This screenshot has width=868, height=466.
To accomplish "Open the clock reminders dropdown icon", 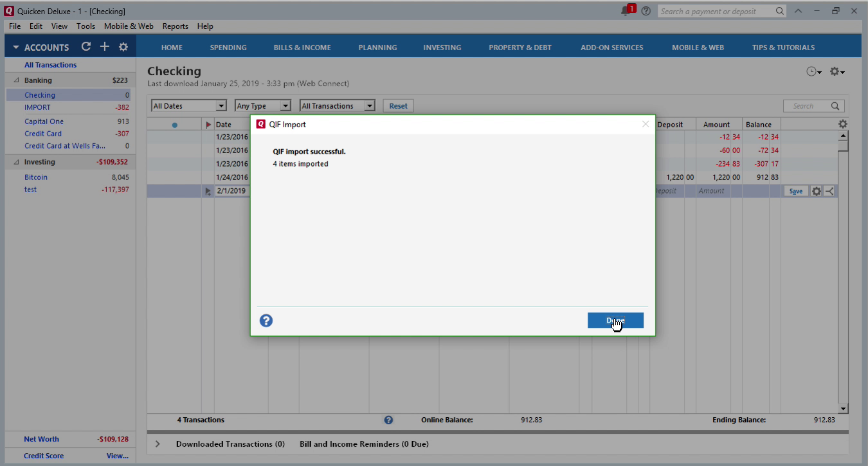I will point(814,72).
